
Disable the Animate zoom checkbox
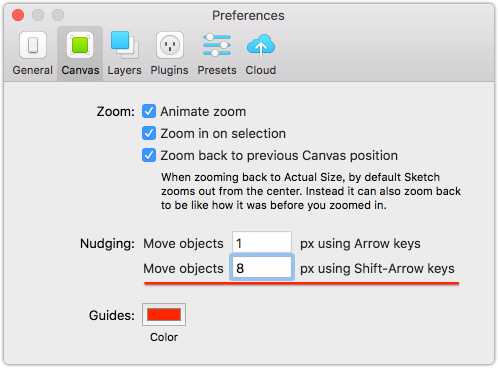[x=149, y=111]
